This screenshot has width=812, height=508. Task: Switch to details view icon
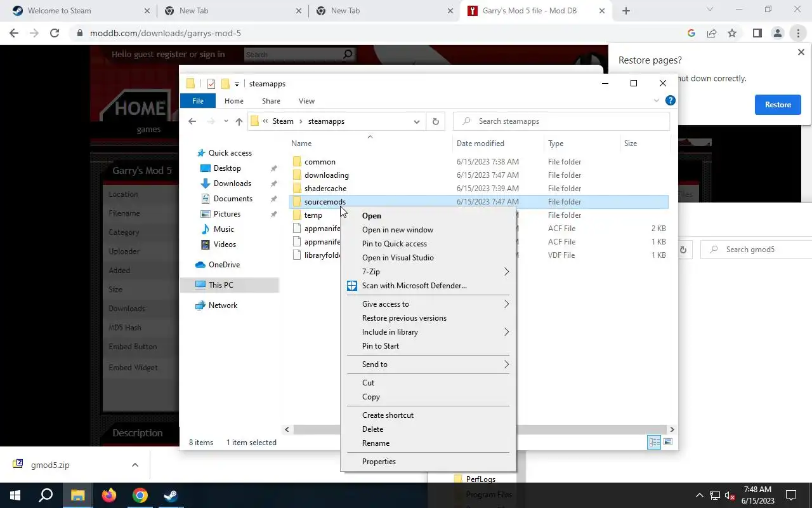coord(654,442)
